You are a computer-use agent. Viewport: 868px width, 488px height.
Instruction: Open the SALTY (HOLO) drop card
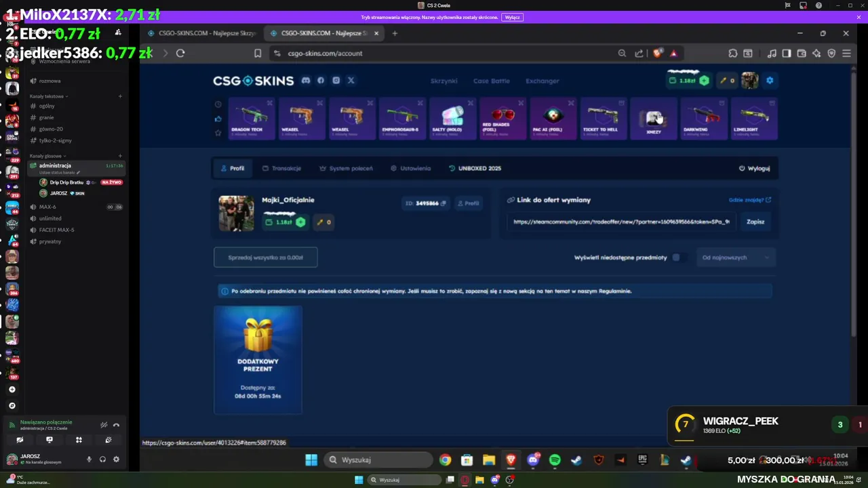452,119
